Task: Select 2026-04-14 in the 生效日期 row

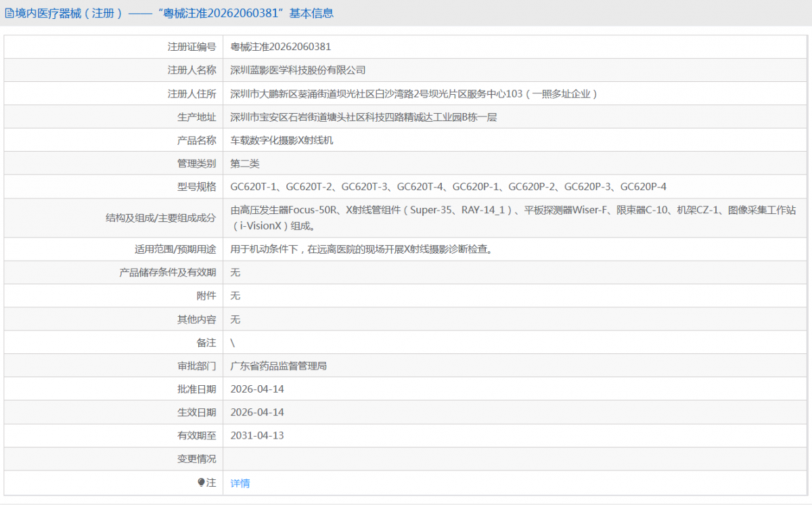Action: coord(257,412)
